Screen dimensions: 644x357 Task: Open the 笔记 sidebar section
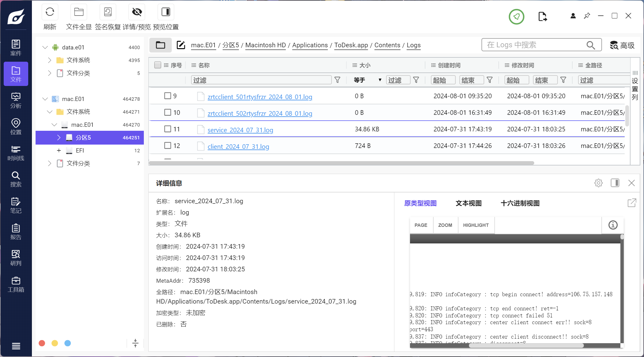click(16, 205)
